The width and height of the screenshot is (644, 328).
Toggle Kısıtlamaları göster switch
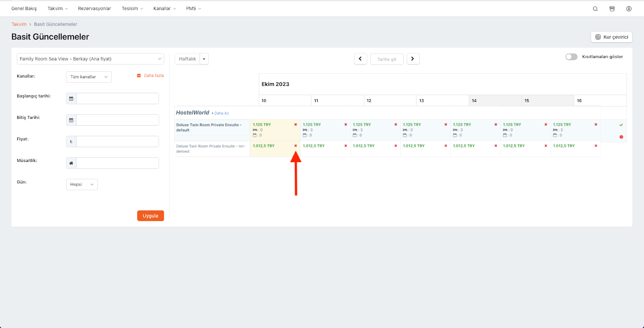(571, 57)
